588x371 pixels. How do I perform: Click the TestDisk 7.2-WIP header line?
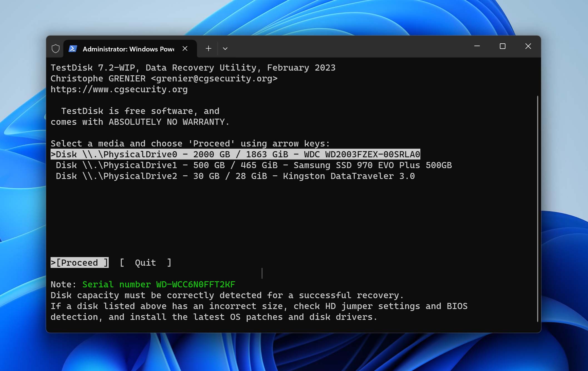(x=193, y=68)
